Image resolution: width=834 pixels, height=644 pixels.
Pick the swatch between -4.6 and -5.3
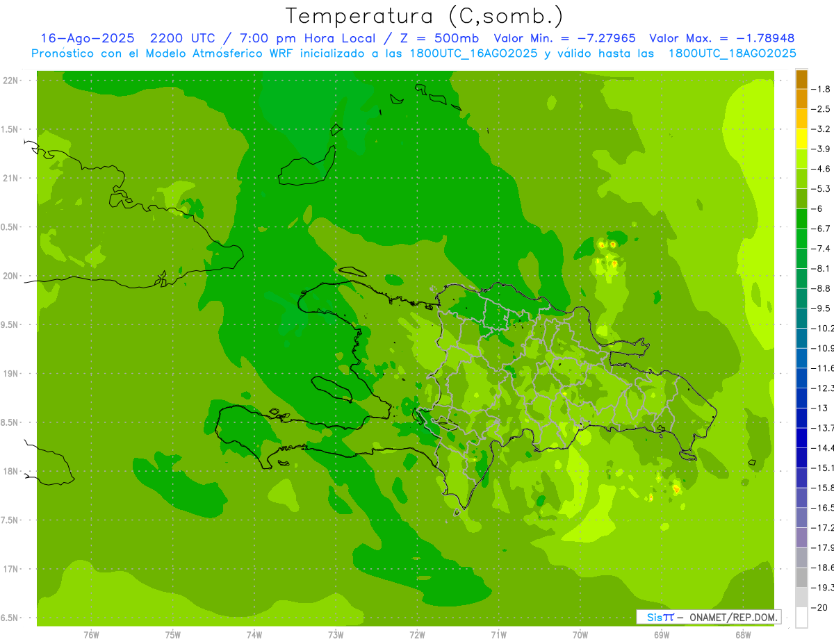[x=801, y=179]
